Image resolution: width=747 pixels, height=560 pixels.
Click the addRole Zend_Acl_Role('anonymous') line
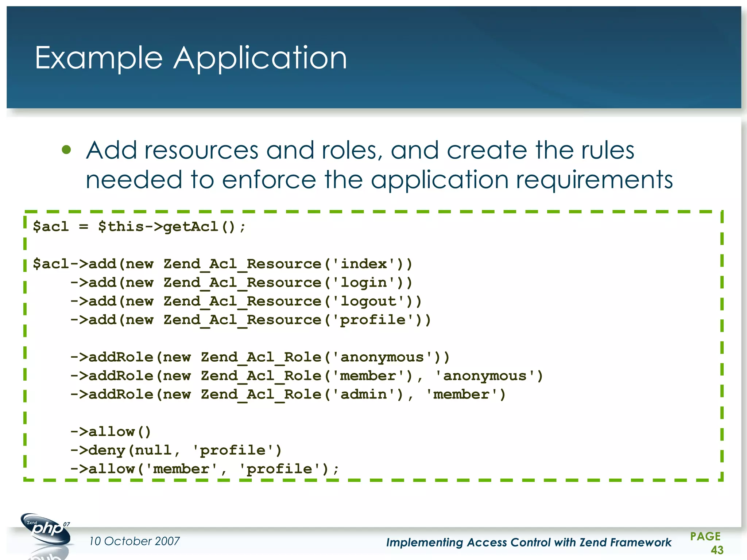pyautogui.click(x=260, y=357)
